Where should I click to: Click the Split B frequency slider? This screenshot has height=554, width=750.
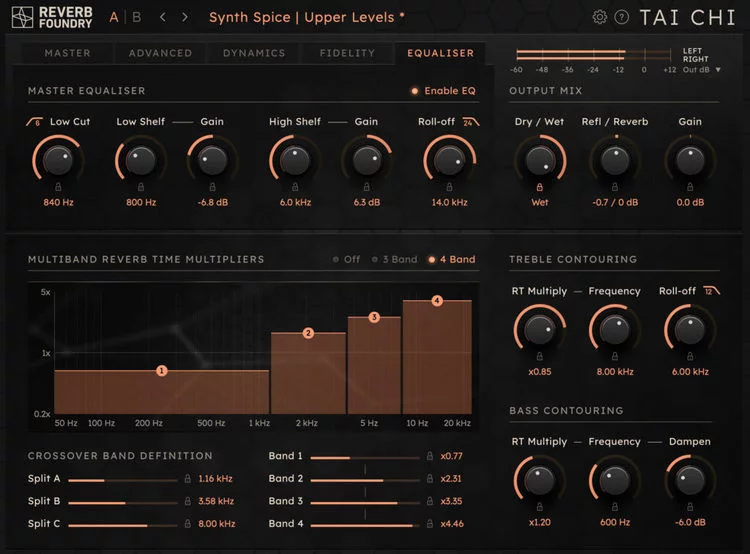point(122,502)
